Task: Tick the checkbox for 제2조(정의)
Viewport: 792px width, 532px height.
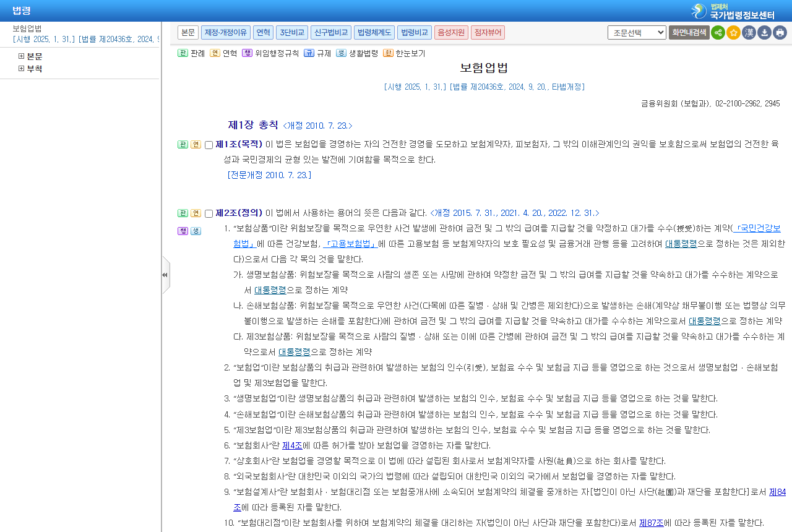Action: pyautogui.click(x=209, y=213)
